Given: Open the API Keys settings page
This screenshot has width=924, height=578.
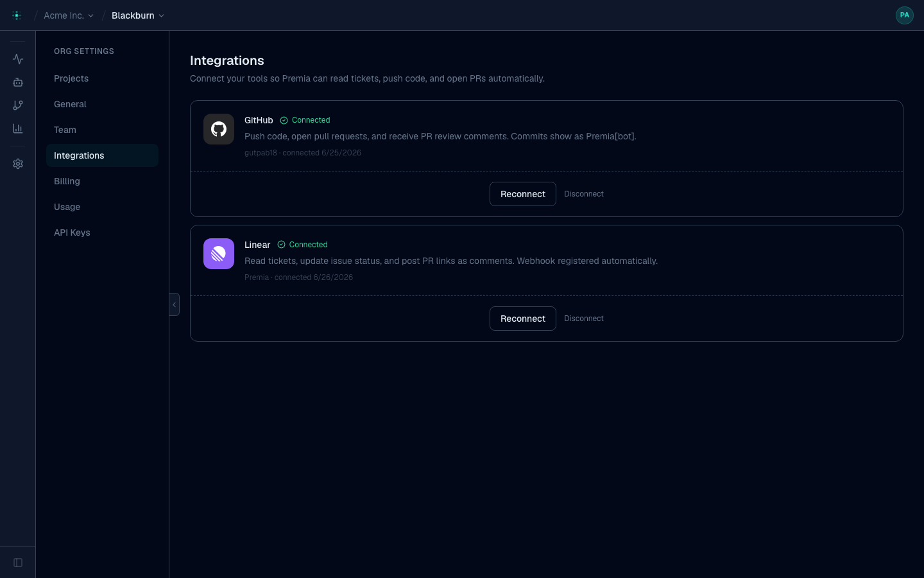Looking at the screenshot, I should pos(102,232).
